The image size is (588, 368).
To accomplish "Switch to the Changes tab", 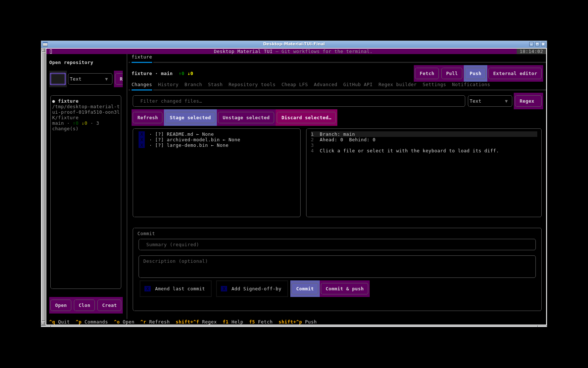I will (142, 85).
